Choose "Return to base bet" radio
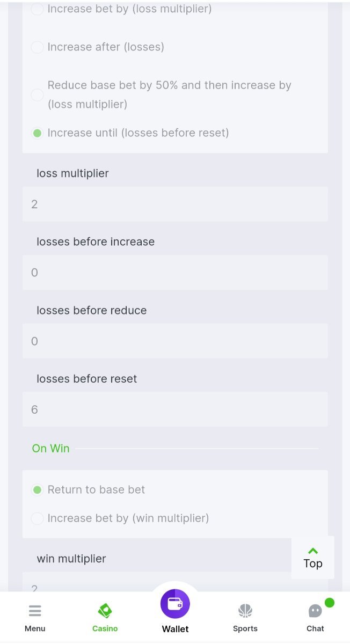 click(x=37, y=490)
